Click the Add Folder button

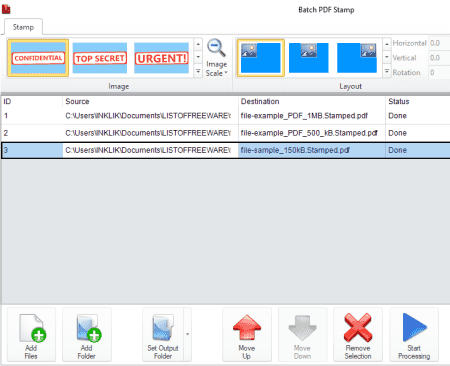pos(87,335)
